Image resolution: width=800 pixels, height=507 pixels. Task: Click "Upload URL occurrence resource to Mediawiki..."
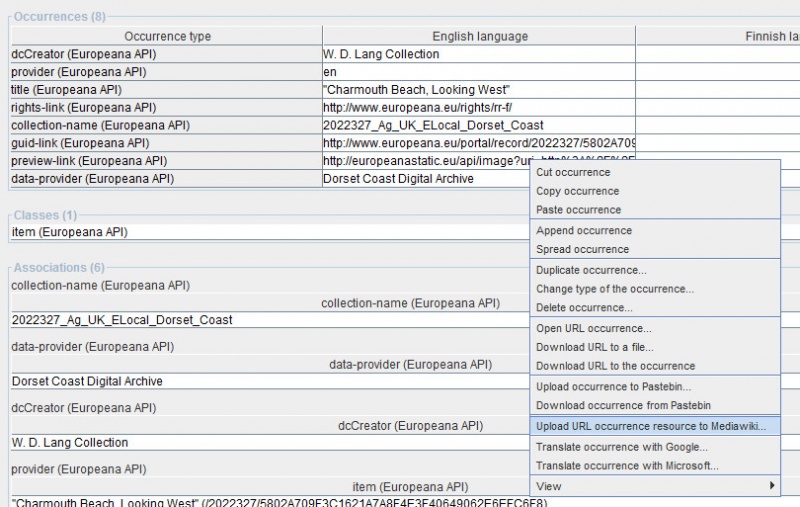click(x=651, y=426)
